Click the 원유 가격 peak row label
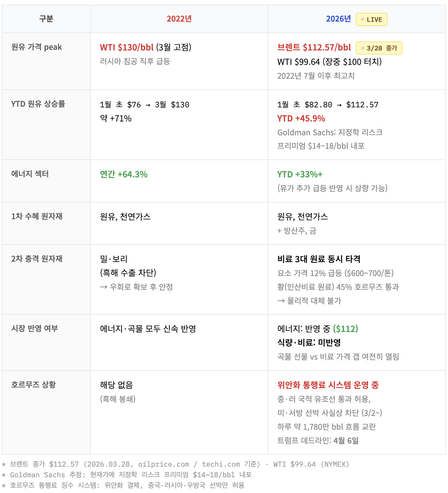Viewport: 448px width, 493px height. point(36,47)
